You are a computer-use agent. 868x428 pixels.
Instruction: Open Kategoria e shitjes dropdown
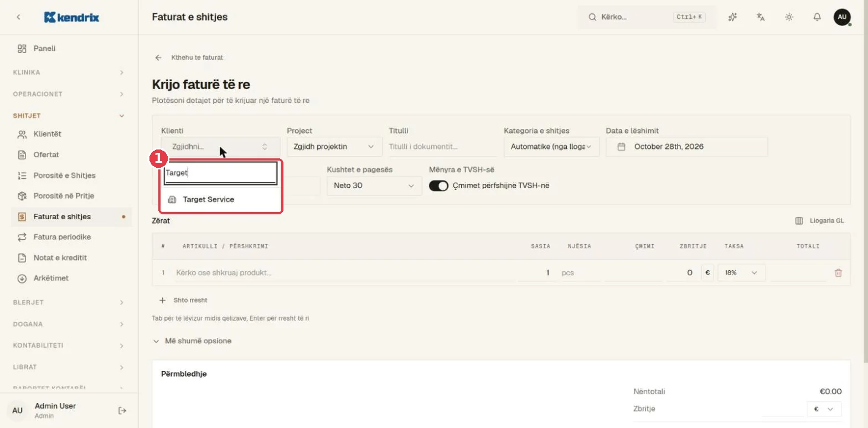pyautogui.click(x=551, y=147)
